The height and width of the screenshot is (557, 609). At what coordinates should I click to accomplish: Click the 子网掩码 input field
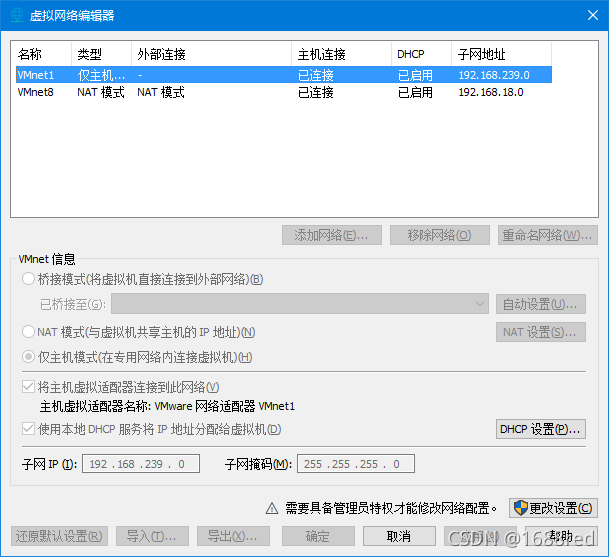(x=356, y=464)
